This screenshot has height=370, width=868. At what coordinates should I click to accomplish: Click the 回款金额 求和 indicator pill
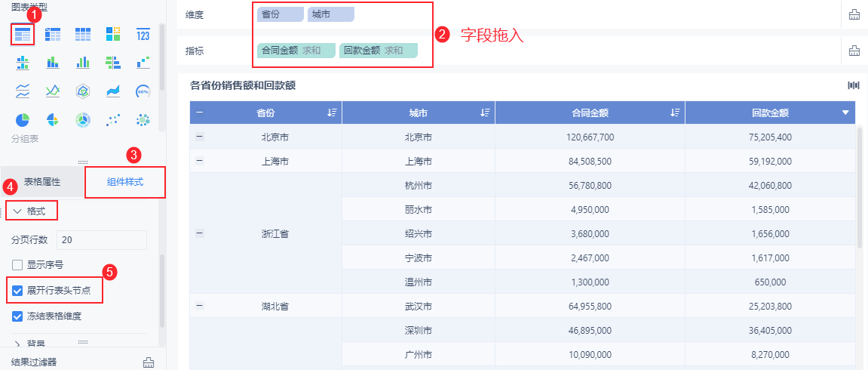point(378,51)
